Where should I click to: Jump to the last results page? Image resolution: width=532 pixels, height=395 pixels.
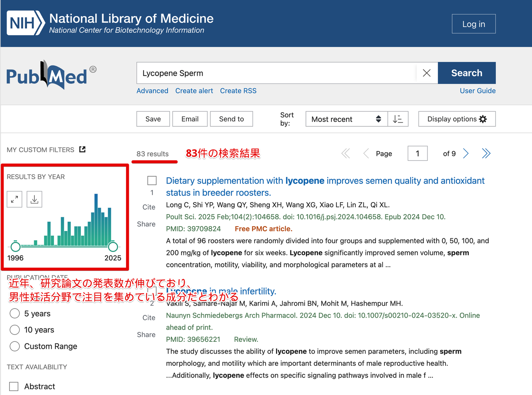point(486,153)
